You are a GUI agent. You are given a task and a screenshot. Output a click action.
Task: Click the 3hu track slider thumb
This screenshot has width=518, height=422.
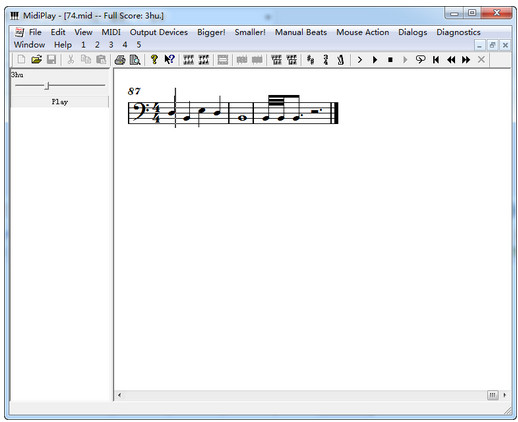coord(47,86)
